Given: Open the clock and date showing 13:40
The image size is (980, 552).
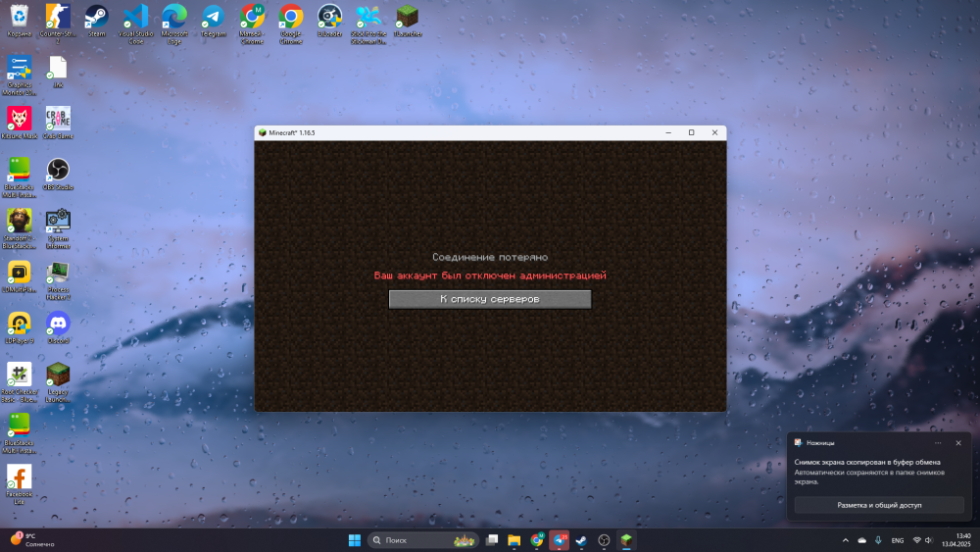Looking at the screenshot, I should [x=956, y=540].
